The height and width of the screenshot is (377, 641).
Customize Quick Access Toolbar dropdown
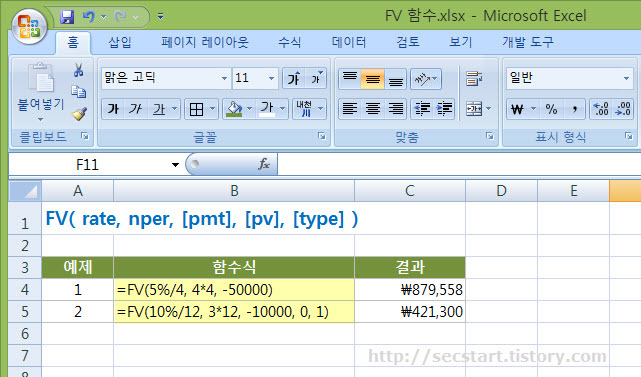(161, 17)
